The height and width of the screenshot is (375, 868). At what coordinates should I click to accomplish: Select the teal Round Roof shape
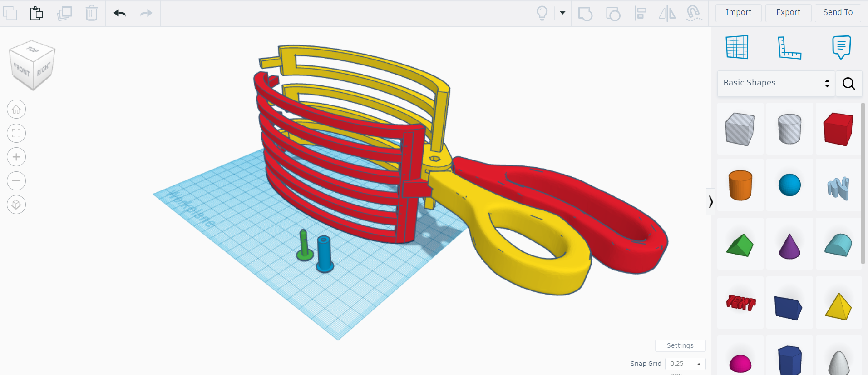click(838, 245)
